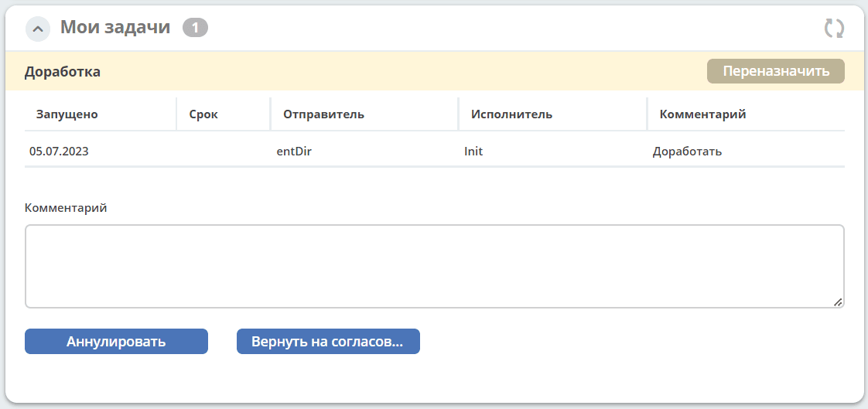Click Вернуть на согласов... button
This screenshot has width=868, height=409.
[x=328, y=342]
